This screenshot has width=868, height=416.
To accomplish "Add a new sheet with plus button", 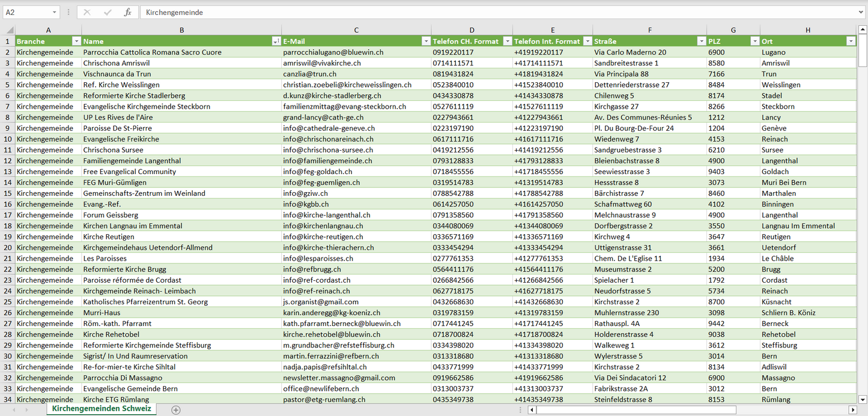I will (x=176, y=410).
